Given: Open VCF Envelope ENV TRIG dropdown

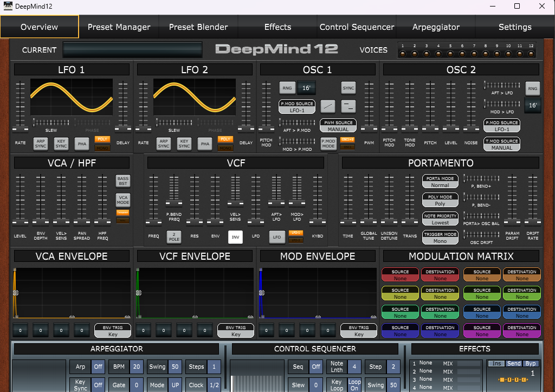Looking at the screenshot, I should click(x=236, y=331).
